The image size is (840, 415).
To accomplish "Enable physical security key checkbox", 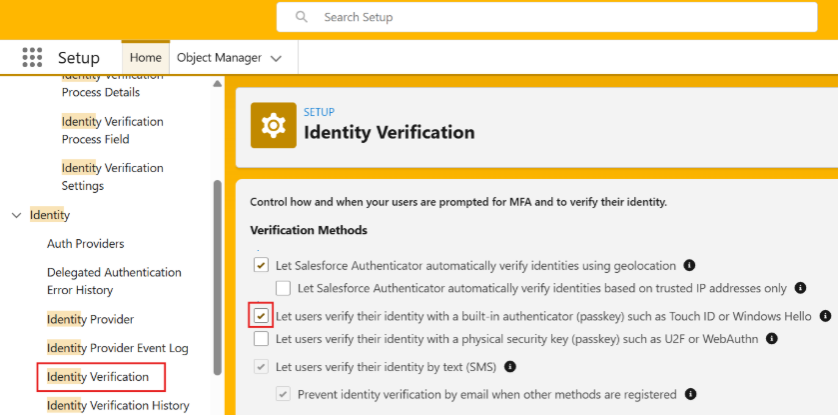I will [261, 338].
